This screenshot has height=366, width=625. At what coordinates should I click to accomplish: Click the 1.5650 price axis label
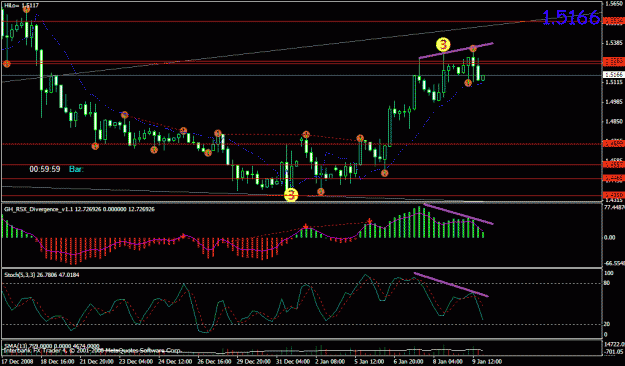[x=614, y=4]
